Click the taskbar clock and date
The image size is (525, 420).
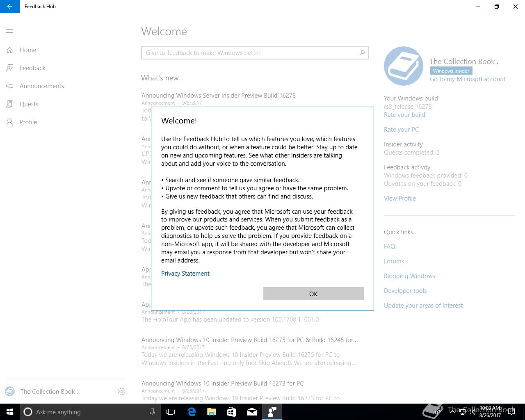[490, 412]
